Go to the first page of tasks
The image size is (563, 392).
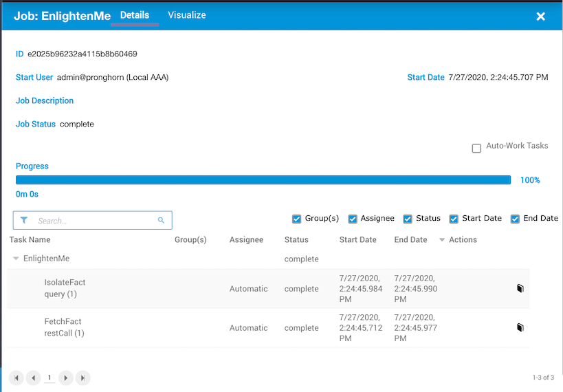pos(16,378)
